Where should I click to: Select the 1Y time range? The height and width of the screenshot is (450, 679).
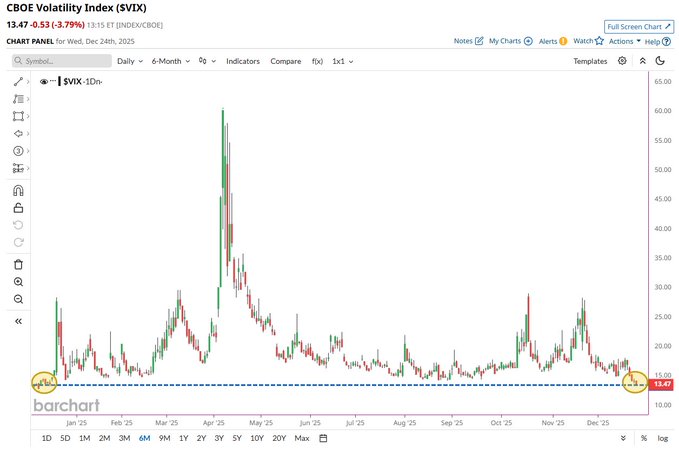[x=184, y=438]
